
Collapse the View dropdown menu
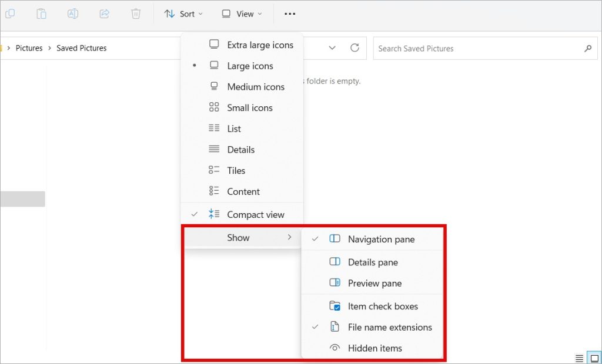coord(242,14)
